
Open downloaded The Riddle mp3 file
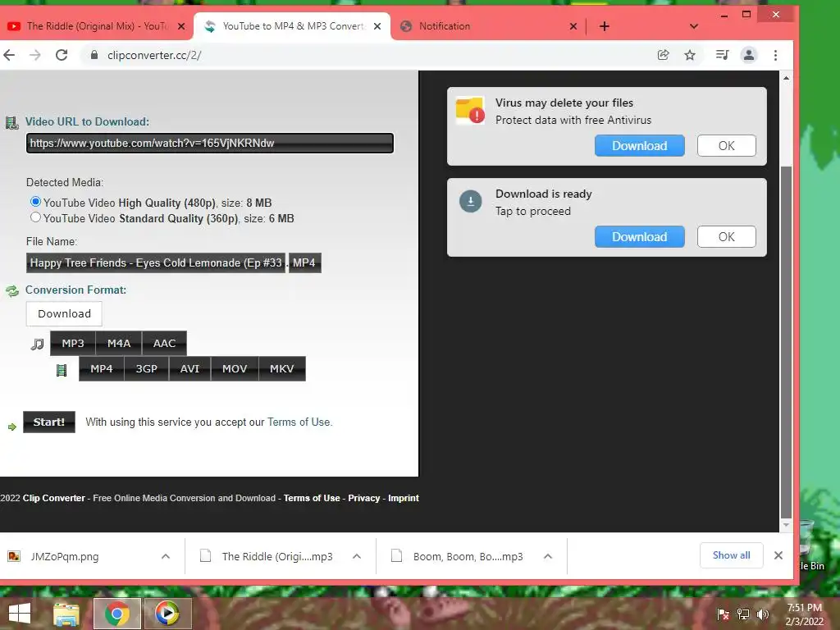click(x=277, y=557)
